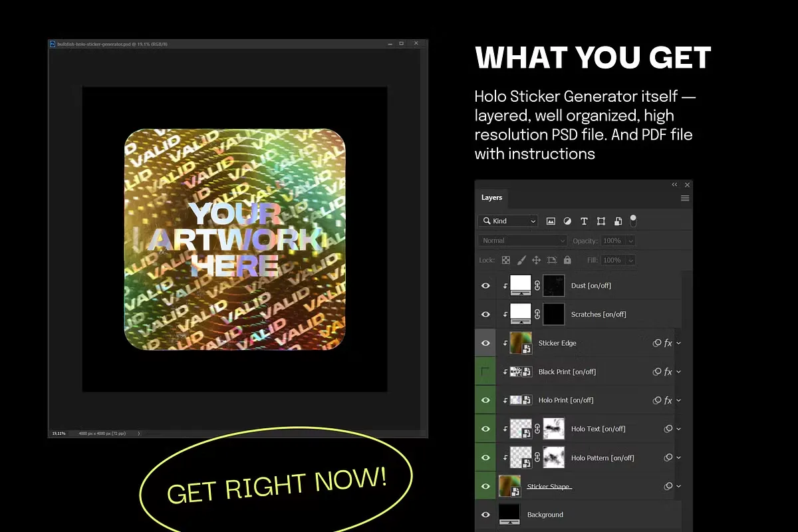798x532 pixels.
Task: Click the lock transparent pixels icon
Action: tap(506, 260)
